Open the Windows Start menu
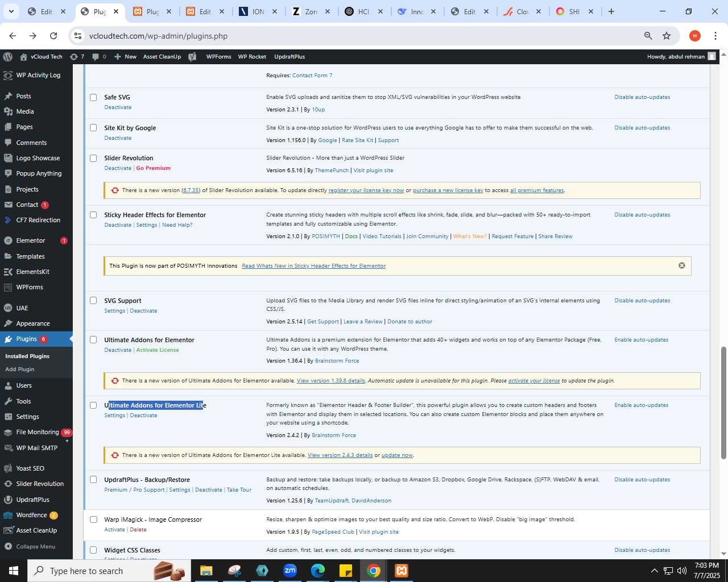The width and height of the screenshot is (728, 582). [x=14, y=571]
